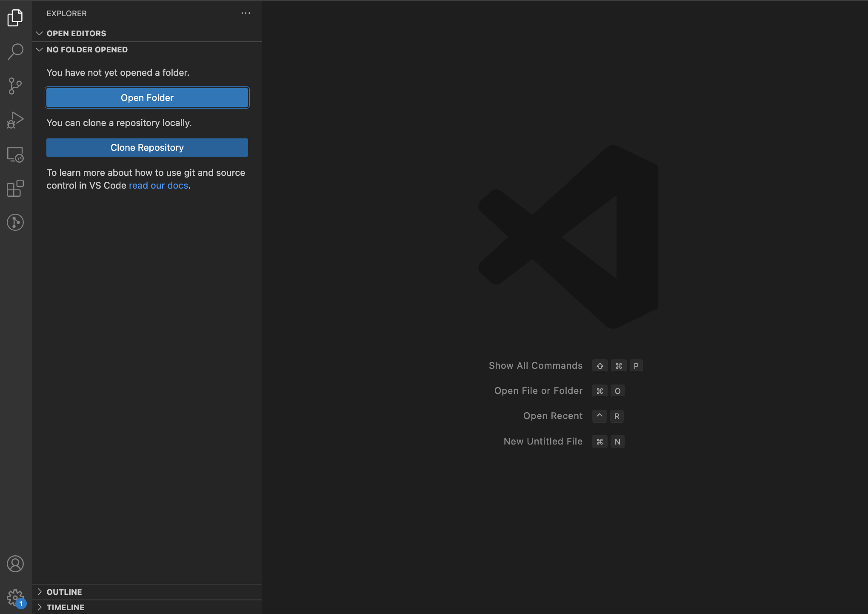Open the Accounts menu icon

[15, 564]
